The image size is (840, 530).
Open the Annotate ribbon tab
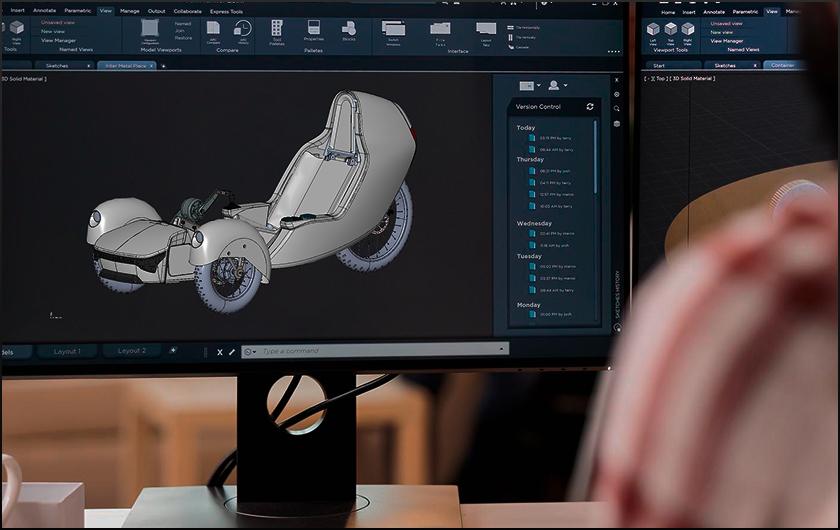(45, 11)
